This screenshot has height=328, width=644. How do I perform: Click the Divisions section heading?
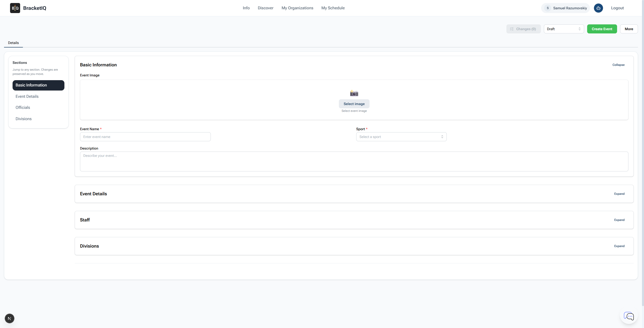(x=89, y=246)
